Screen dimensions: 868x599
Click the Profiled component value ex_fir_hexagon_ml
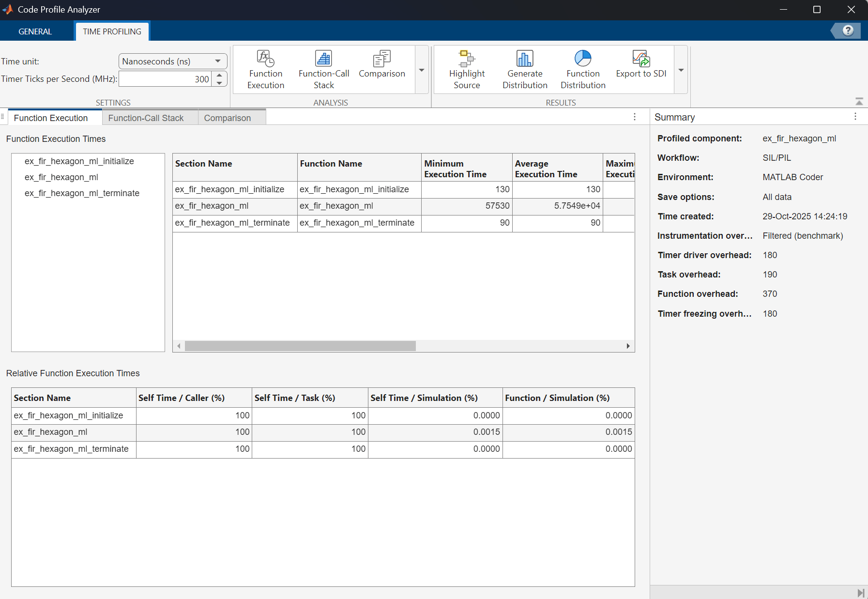[799, 138]
